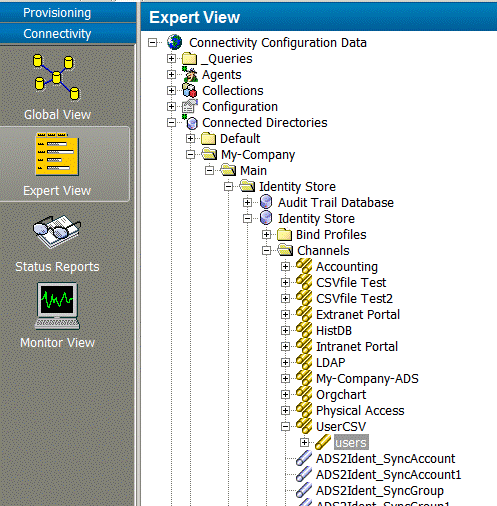Select the My-Company-ADS channel item
The width and height of the screenshot is (497, 506).
(367, 379)
